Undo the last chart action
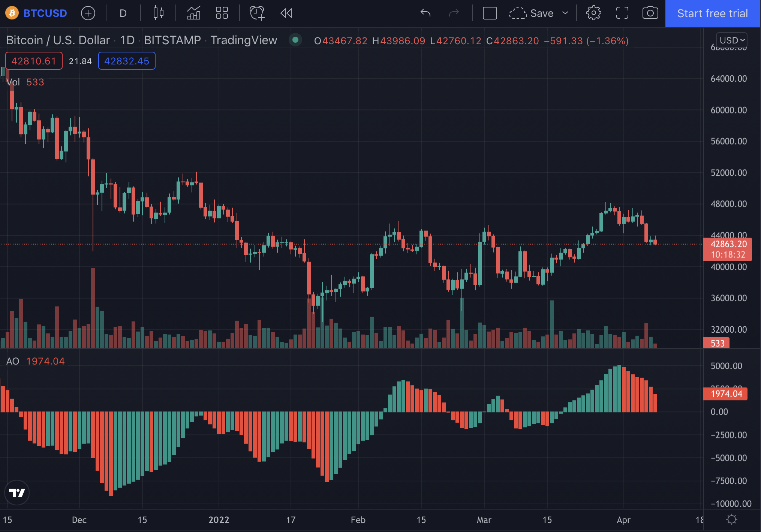 click(x=425, y=13)
